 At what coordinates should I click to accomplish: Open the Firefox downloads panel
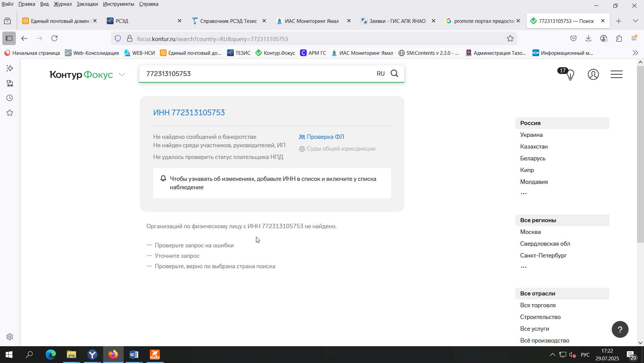tap(589, 38)
